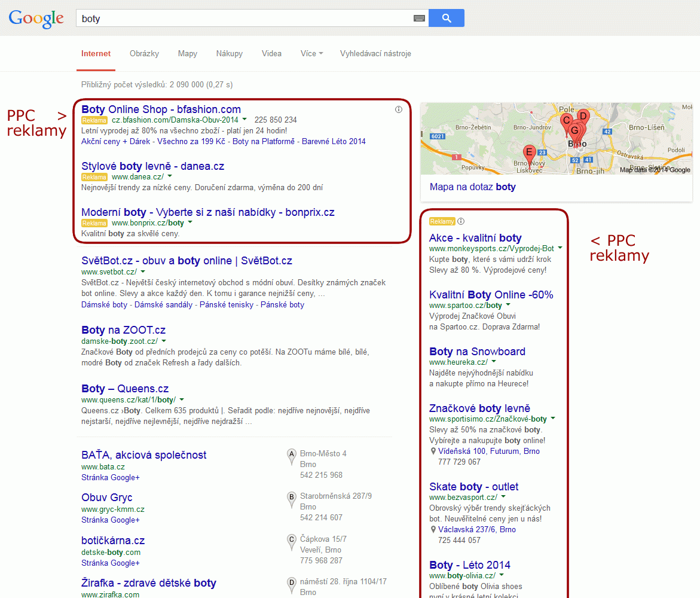700x598 pixels.
Task: Click the Google logo
Action: pyautogui.click(x=36, y=19)
